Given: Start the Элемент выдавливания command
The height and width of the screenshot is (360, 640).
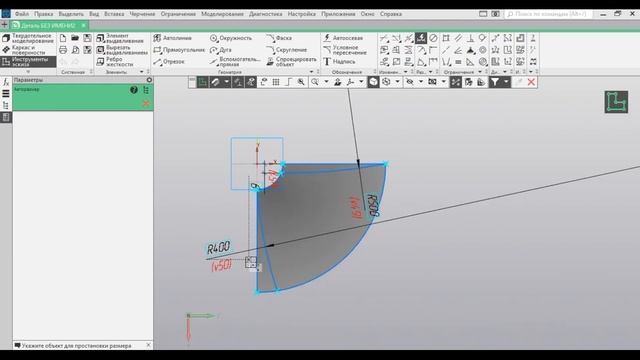Looking at the screenshot, I should [x=121, y=38].
